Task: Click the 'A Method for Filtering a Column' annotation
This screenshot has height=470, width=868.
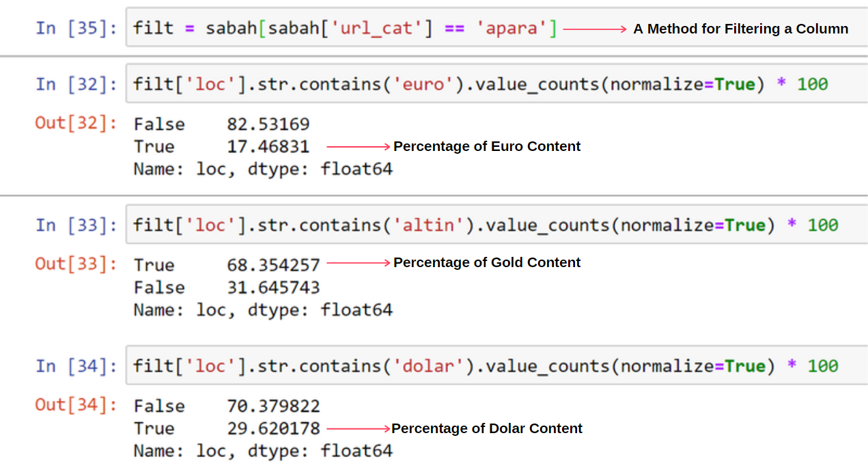Action: pyautogui.click(x=740, y=29)
